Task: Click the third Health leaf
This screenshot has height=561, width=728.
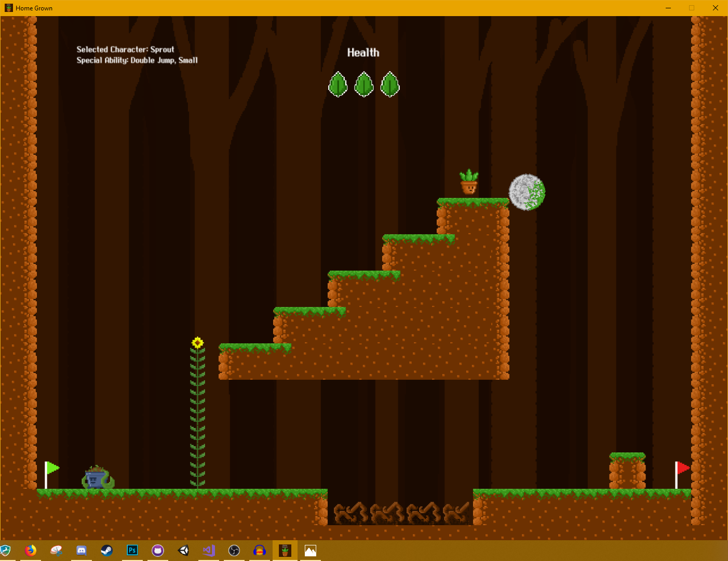Action: pos(389,85)
